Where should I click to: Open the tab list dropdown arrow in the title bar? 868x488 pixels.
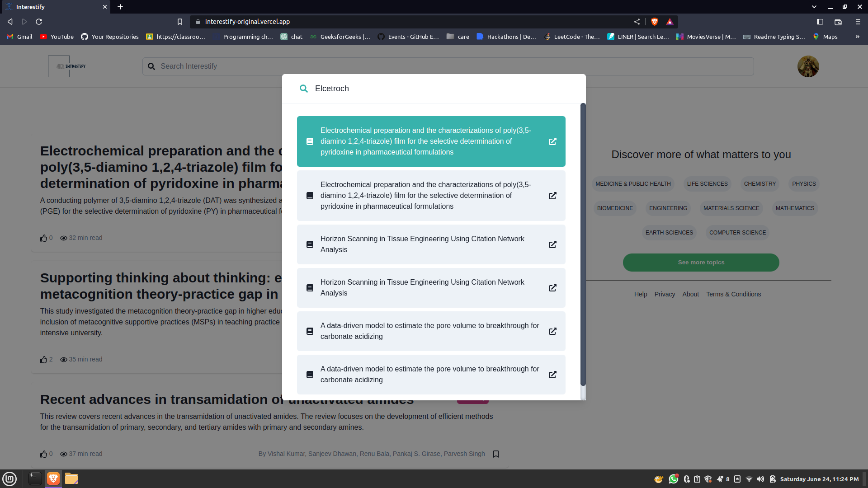(814, 7)
